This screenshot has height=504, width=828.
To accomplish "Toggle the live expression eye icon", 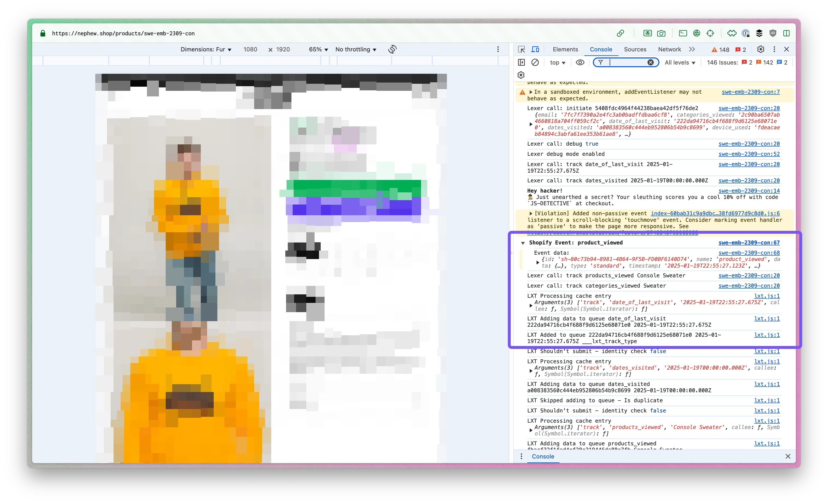I will [580, 63].
